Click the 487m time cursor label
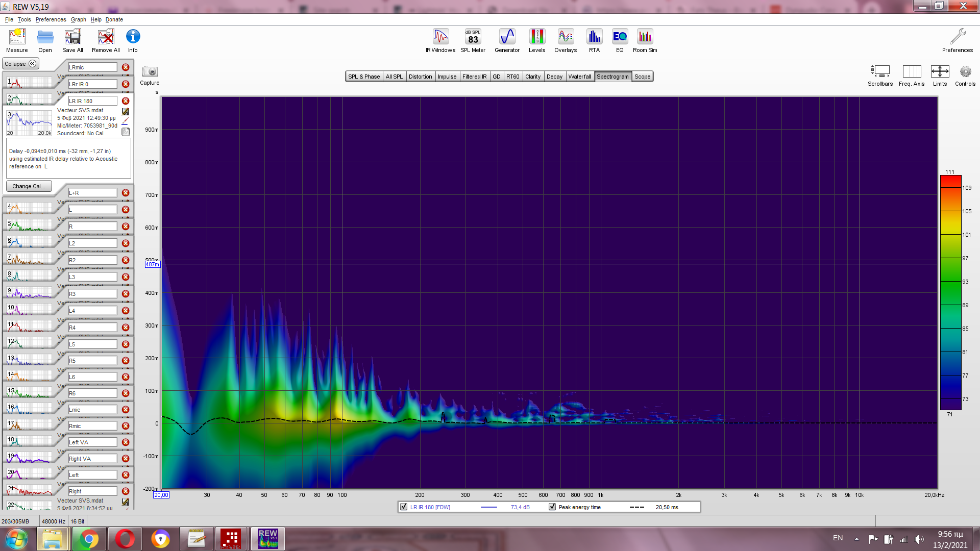This screenshot has width=980, height=551. (152, 264)
